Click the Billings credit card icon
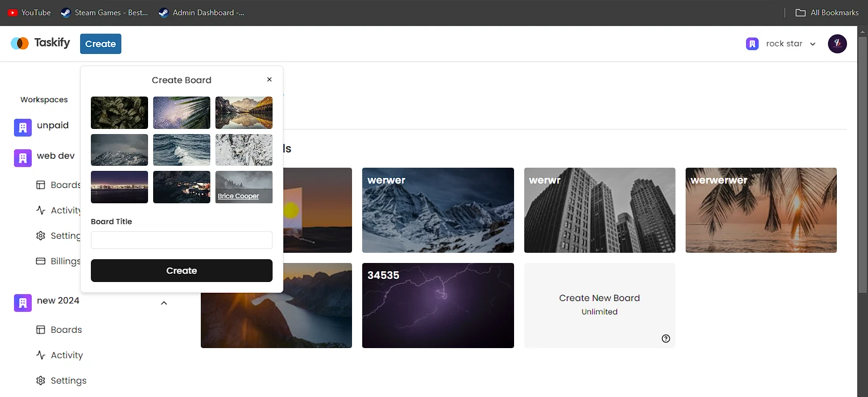Viewport: 868px width, 397px height. tap(41, 261)
